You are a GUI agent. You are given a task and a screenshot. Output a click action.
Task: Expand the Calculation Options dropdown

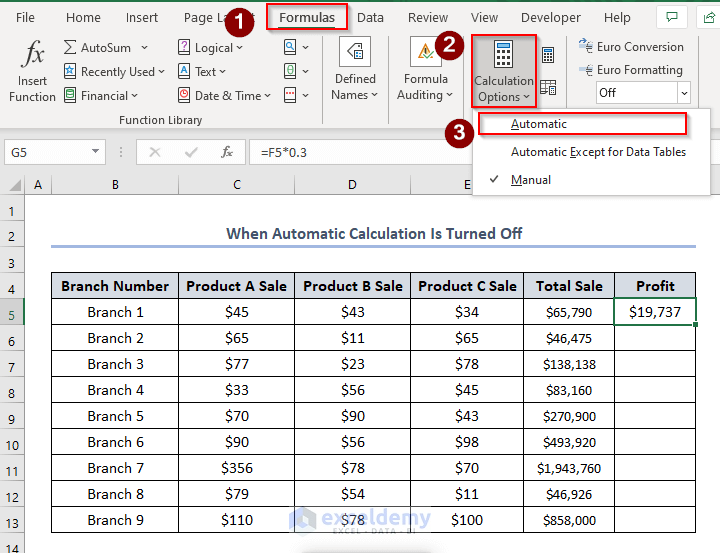504,71
